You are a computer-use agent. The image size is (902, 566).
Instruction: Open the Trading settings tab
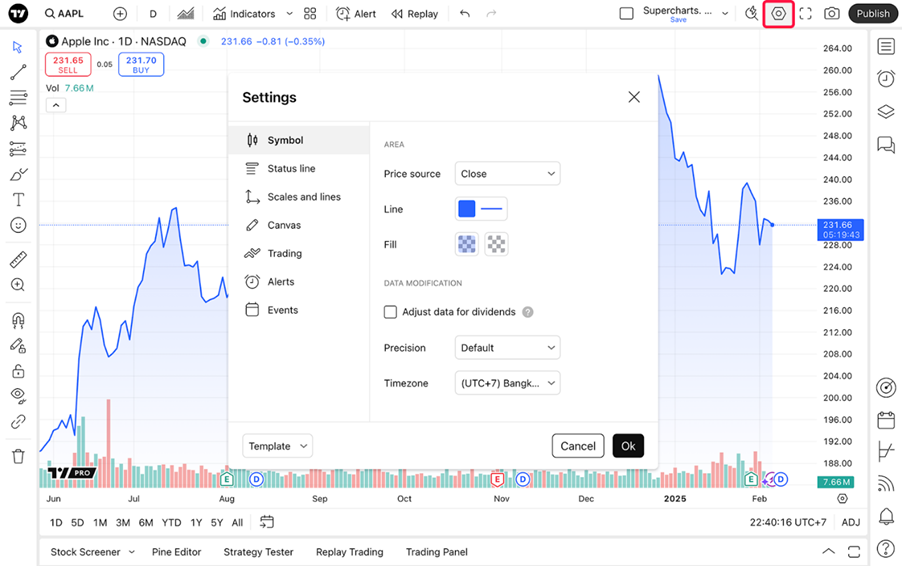point(299,253)
